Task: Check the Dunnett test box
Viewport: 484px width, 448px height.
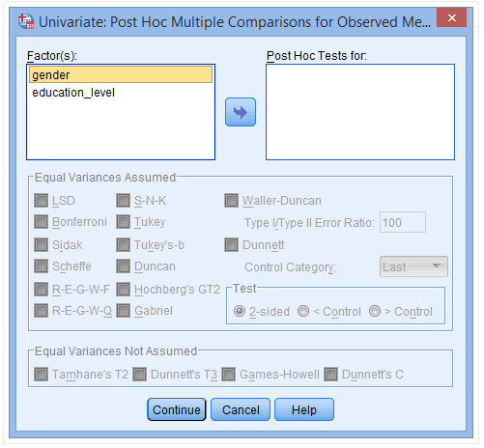Action: [x=231, y=245]
